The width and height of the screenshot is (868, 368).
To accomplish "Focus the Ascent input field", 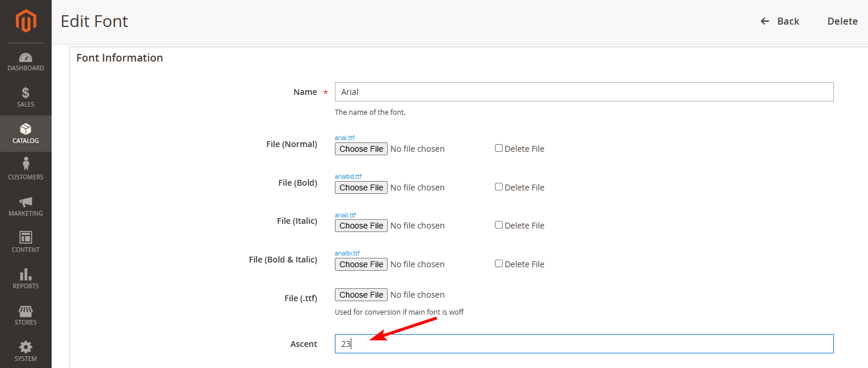I will click(x=584, y=344).
